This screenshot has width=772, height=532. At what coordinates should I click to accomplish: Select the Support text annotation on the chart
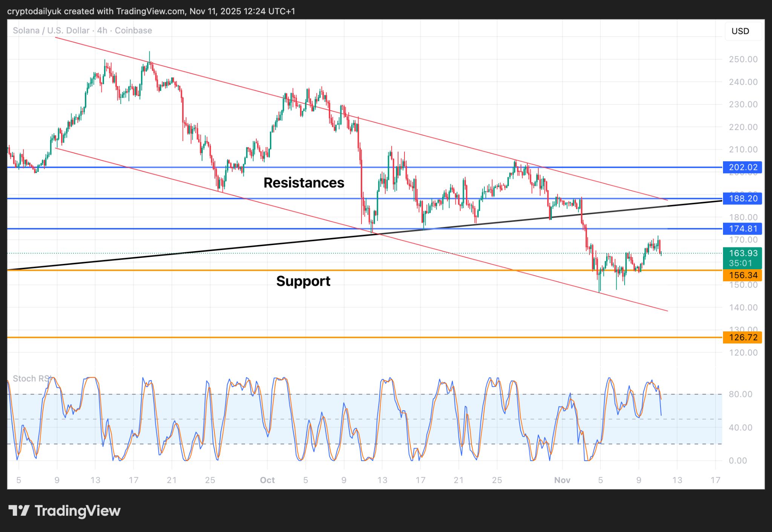(303, 281)
